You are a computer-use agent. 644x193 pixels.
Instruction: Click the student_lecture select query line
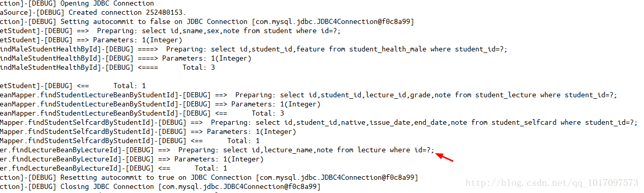click(309, 95)
